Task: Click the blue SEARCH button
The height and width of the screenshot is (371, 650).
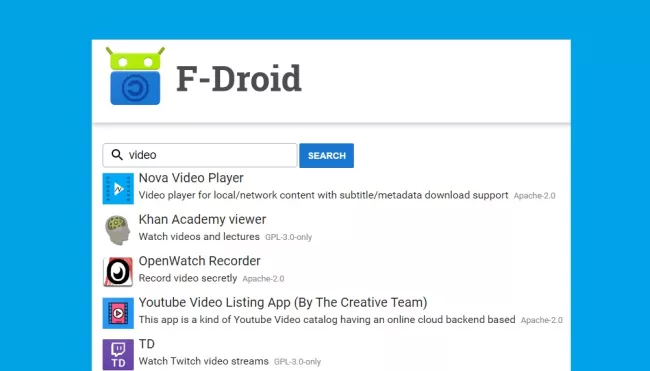Action: pos(327,155)
